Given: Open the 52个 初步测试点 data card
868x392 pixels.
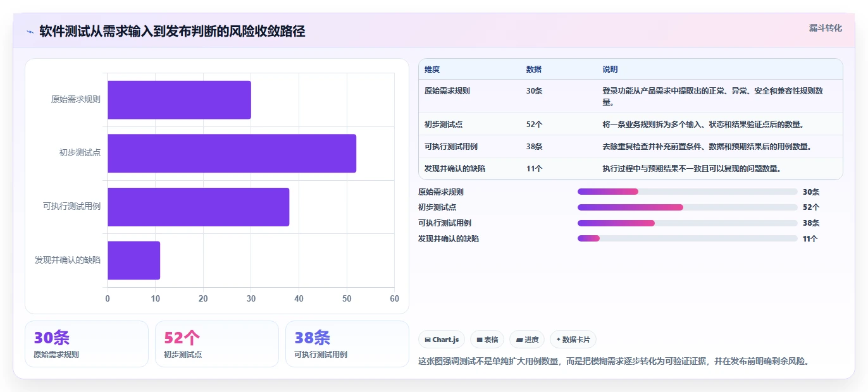Looking at the screenshot, I should 217,344.
